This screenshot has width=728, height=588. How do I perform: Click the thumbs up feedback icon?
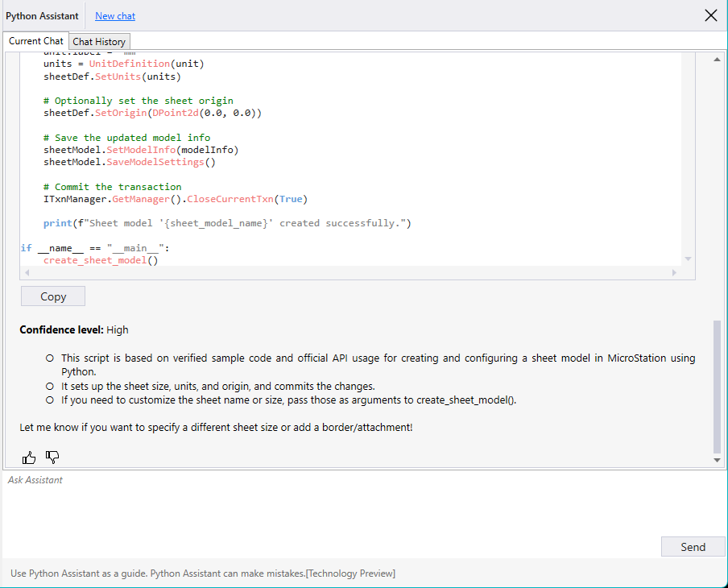point(29,458)
